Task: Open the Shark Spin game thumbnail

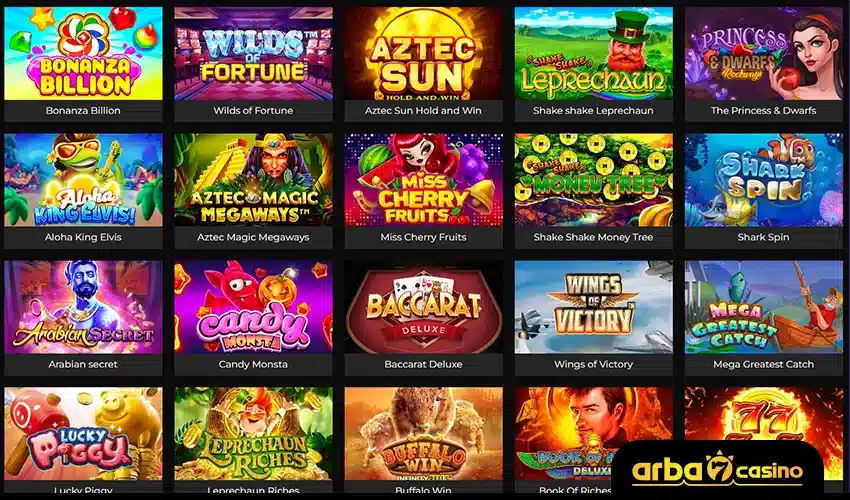Action: coord(764,180)
